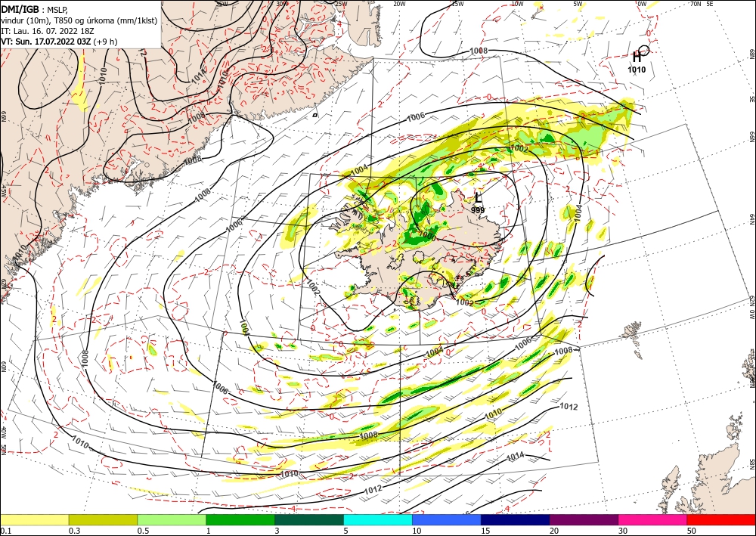Viewport: 756px width, 536px height.
Task: Click the yellow 0.1 mm precipitation legend swatch
Action: coord(34,519)
